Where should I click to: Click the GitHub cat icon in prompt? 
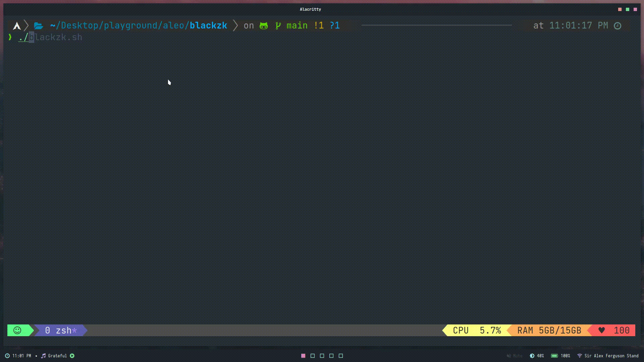(x=264, y=26)
